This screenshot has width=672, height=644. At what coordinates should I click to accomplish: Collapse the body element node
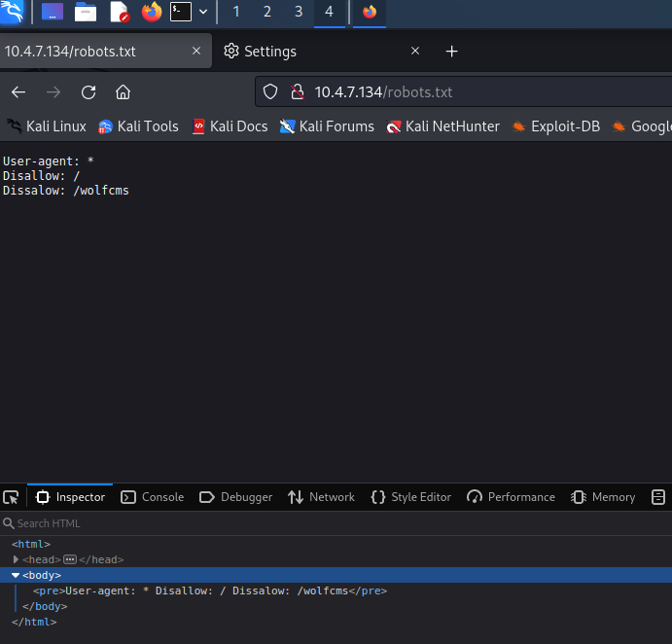[16, 575]
